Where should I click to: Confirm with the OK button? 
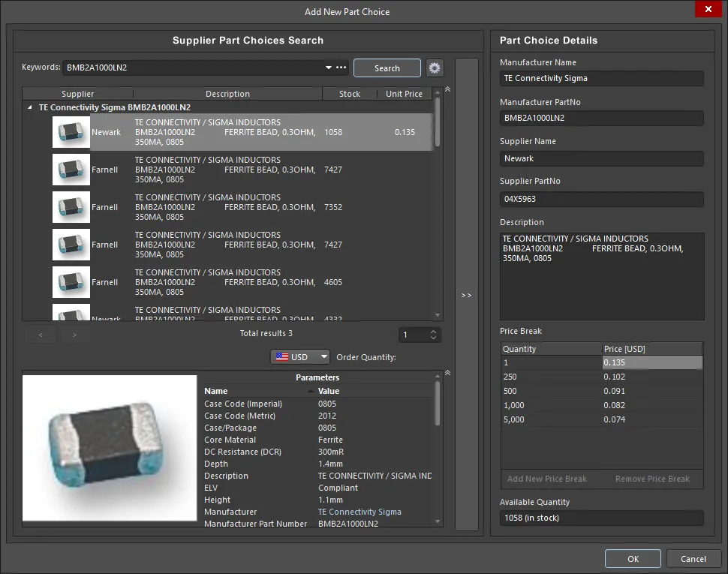tap(633, 559)
